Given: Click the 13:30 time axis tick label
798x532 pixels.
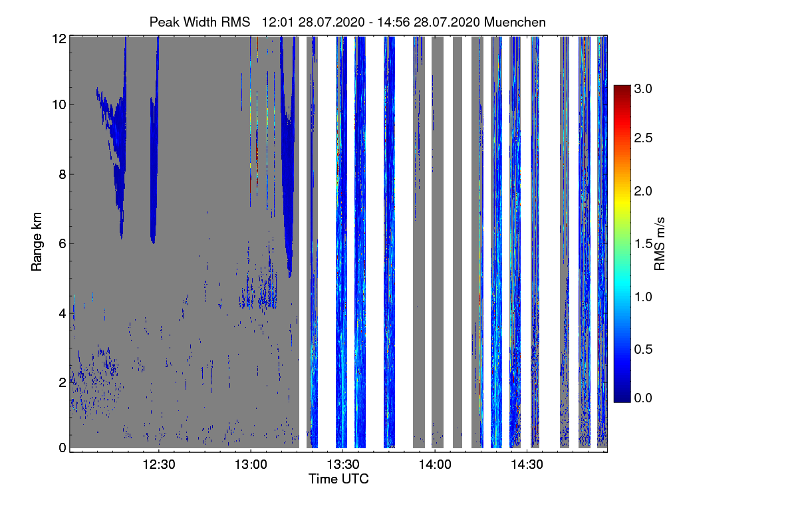Looking at the screenshot, I should pyautogui.click(x=342, y=464).
